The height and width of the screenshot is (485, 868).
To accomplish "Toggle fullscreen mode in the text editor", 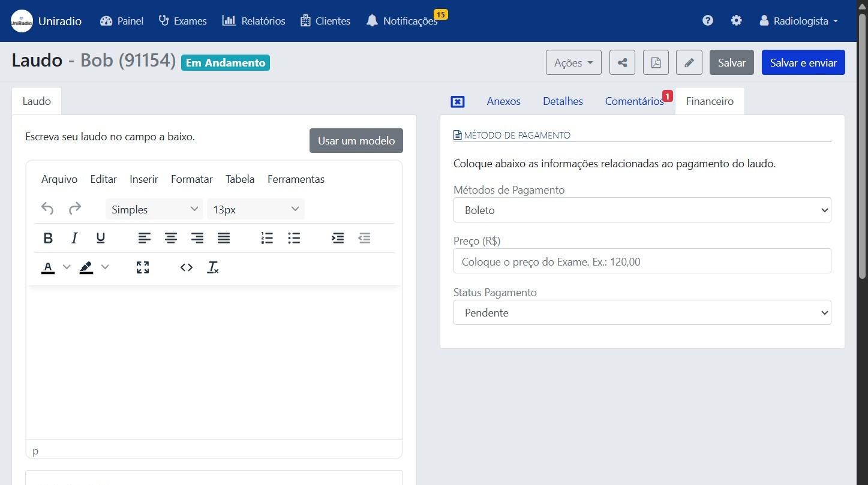I will point(142,267).
